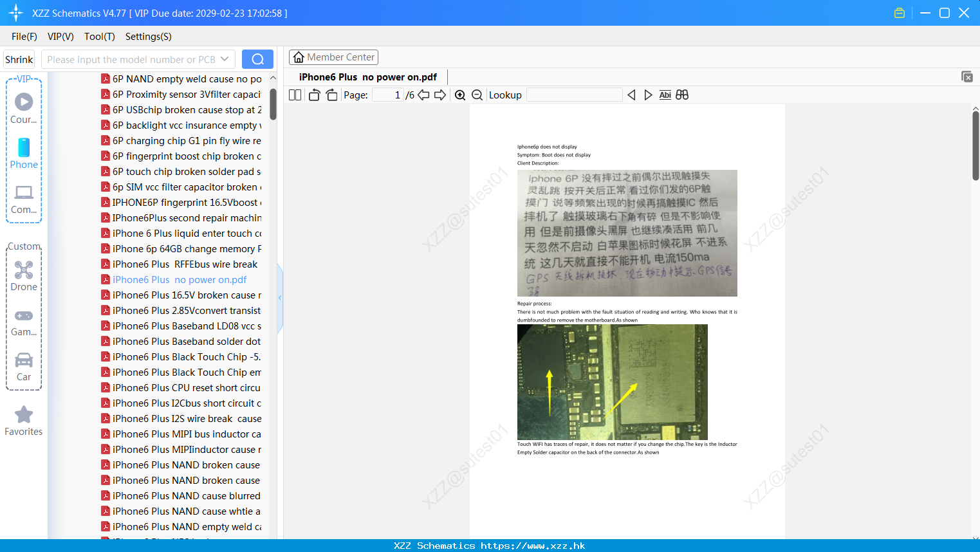Viewport: 980px width, 552px height.
Task: Select the Phone category in sidebar
Action: coord(24,154)
